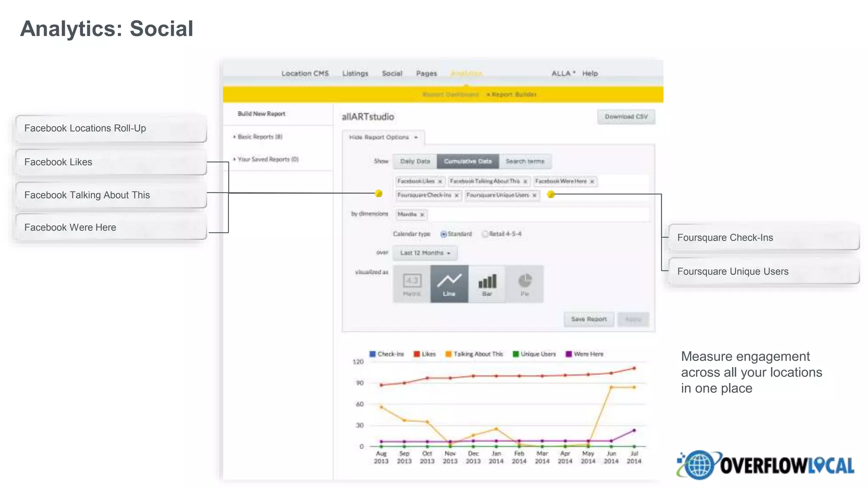The width and height of the screenshot is (868, 488).
Task: Remove the Months dimension tag
Action: (422, 215)
